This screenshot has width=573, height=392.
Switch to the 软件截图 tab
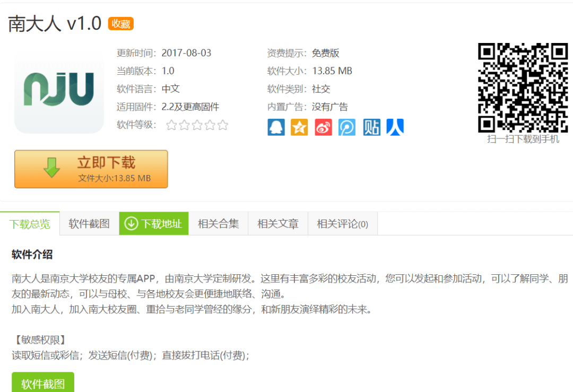(89, 223)
